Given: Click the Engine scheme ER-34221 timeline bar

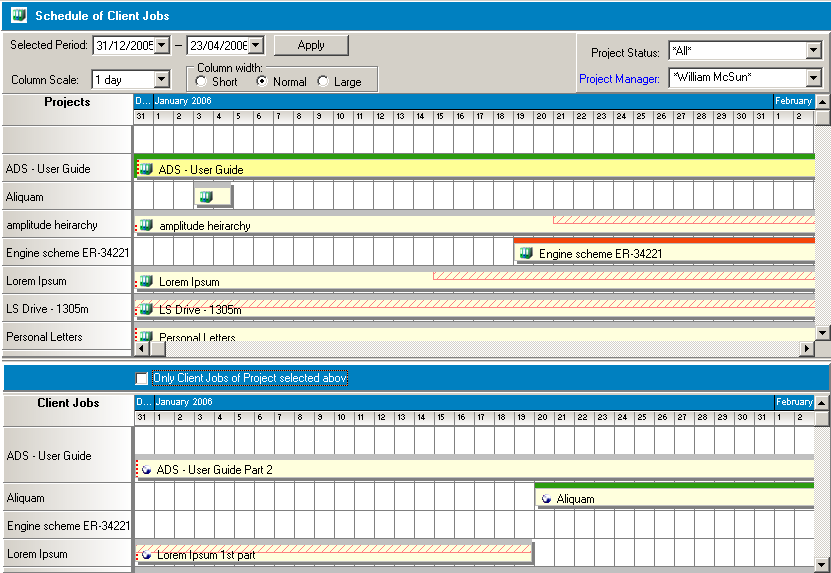Looking at the screenshot, I should click(665, 253).
